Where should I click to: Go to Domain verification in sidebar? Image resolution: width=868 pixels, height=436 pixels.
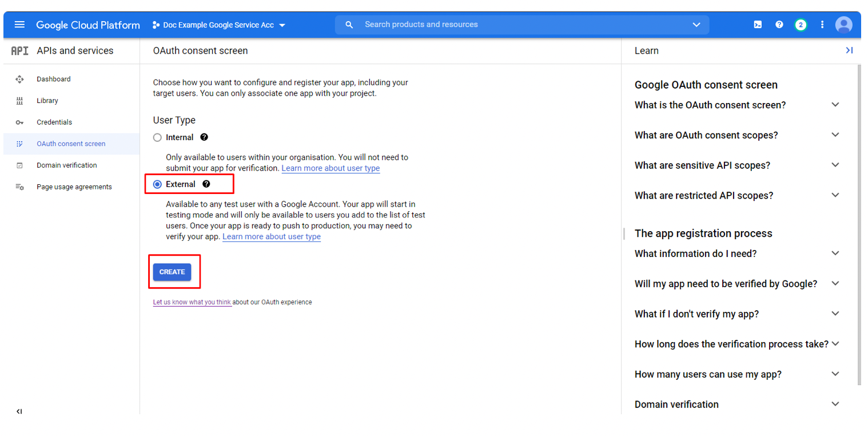tap(67, 165)
